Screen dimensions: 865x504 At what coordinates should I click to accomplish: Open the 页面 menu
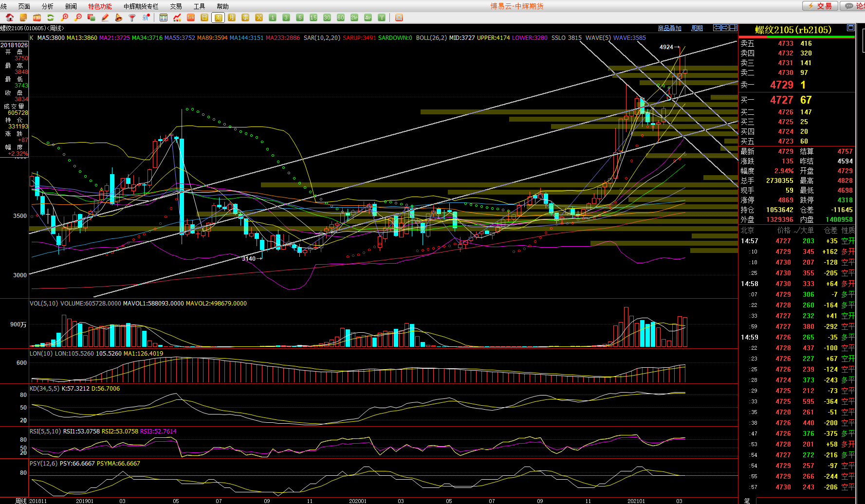click(24, 6)
